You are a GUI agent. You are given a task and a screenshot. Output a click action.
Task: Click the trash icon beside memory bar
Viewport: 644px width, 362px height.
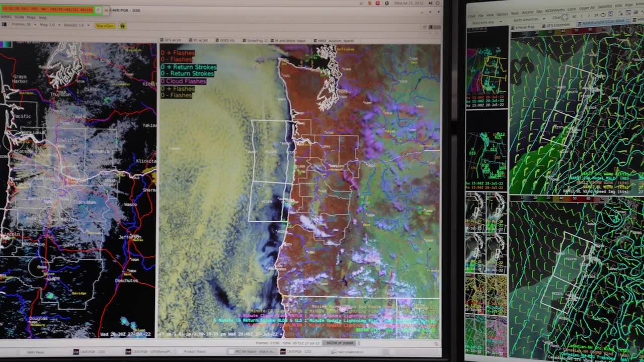coord(359,343)
